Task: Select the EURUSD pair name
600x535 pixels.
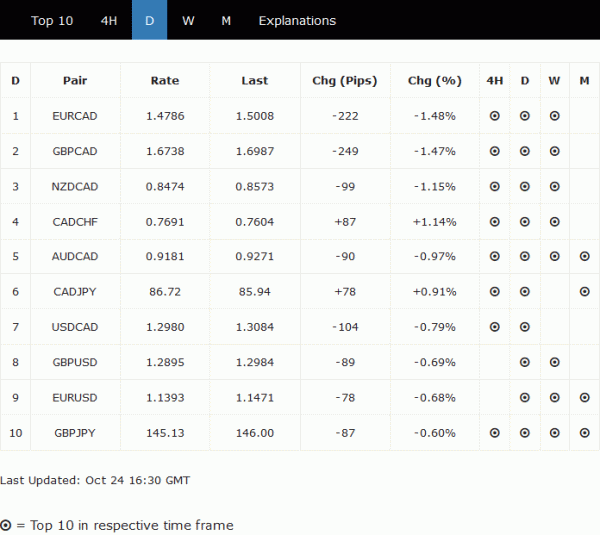Action: click(x=75, y=398)
